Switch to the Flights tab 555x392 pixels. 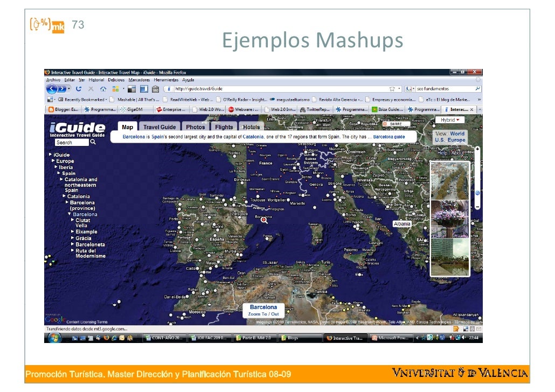(x=224, y=127)
